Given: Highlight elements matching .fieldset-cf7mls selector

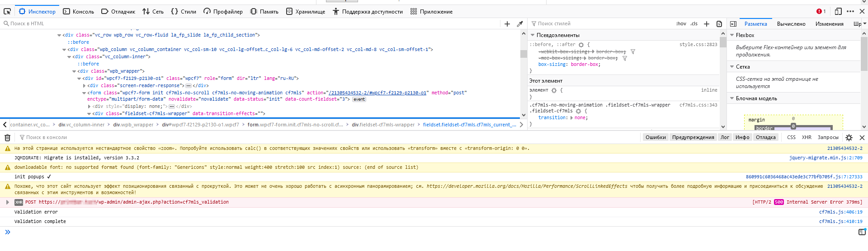Looking at the screenshot, I should click(x=578, y=111).
